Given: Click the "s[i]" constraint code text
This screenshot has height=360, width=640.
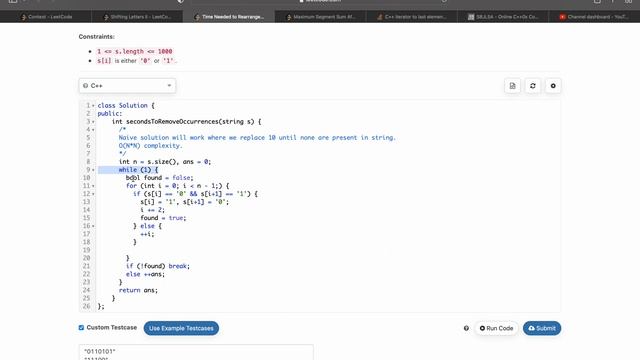Looking at the screenshot, I should tap(104, 61).
